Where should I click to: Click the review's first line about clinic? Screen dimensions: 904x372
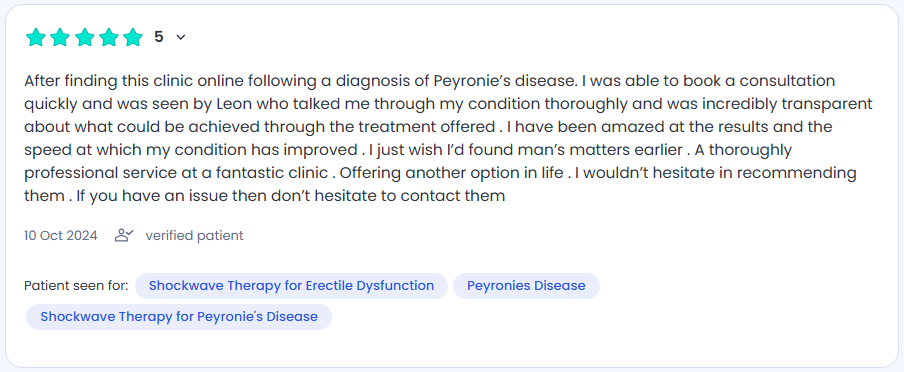430,81
